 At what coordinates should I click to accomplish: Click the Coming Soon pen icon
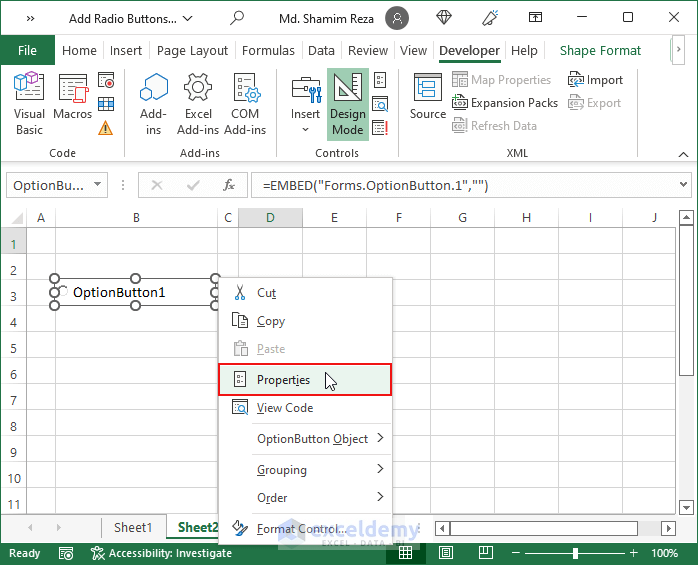490,18
